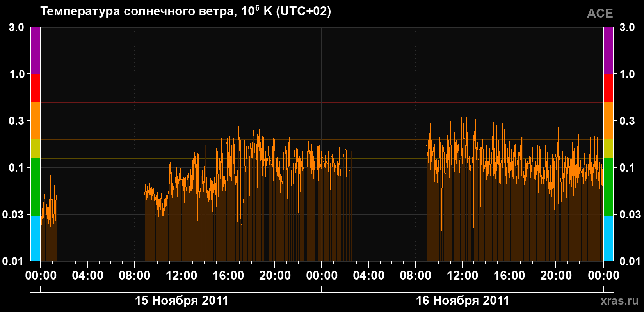Click the "20:00" tick label for 15 November
The image size is (644, 312).
click(x=275, y=276)
